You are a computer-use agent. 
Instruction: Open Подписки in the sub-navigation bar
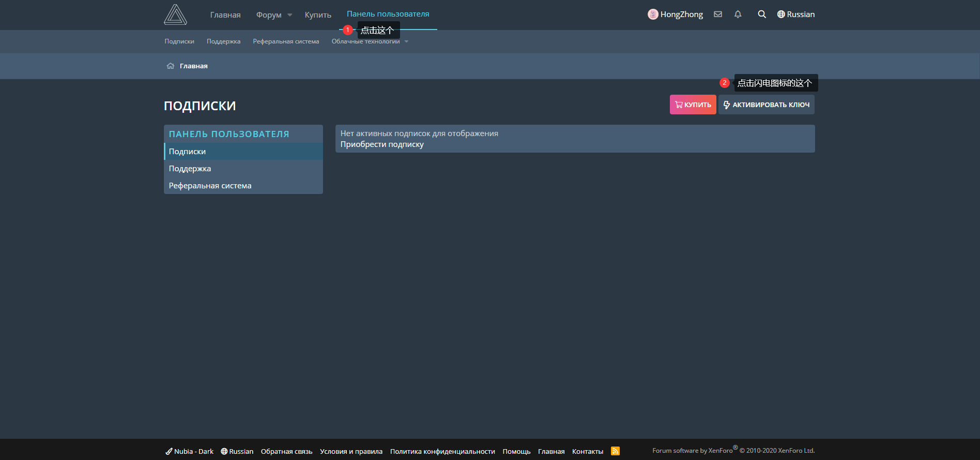179,41
